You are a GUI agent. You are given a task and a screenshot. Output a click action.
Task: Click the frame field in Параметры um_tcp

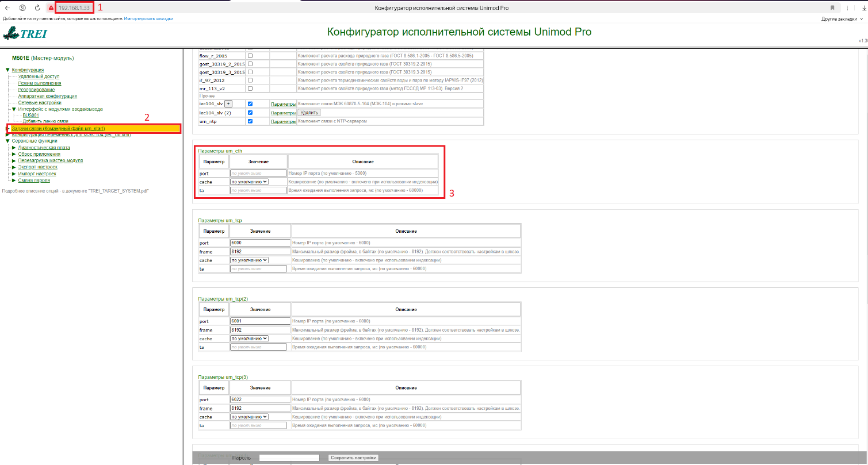(260, 252)
